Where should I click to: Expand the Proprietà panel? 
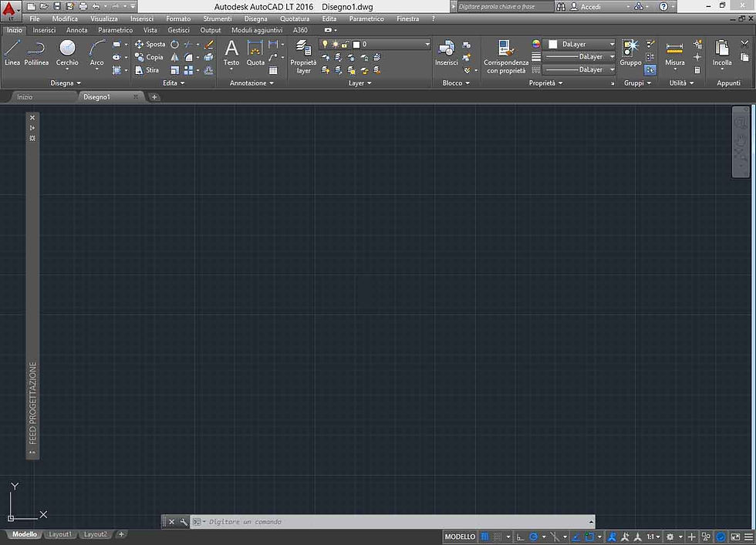(546, 83)
